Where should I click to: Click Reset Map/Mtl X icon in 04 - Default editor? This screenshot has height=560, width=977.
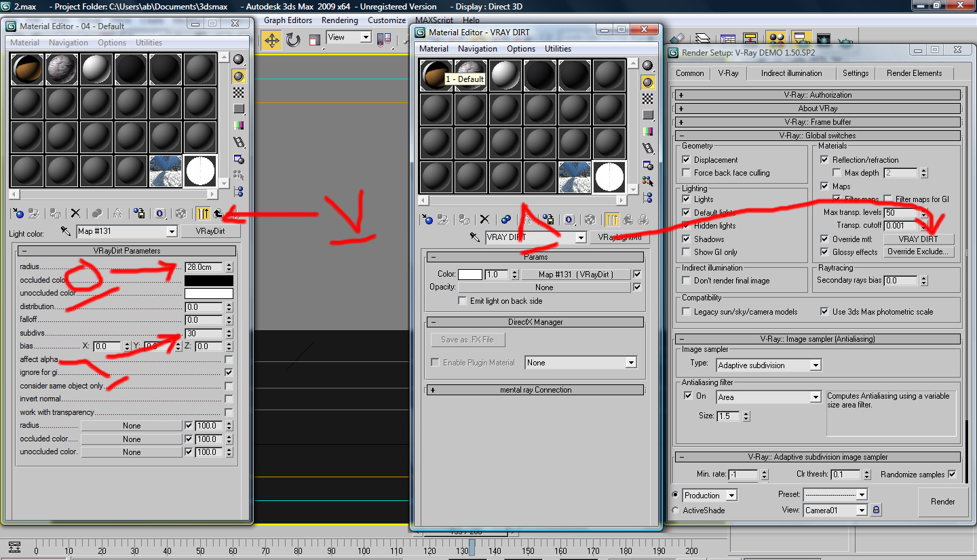coord(75,214)
